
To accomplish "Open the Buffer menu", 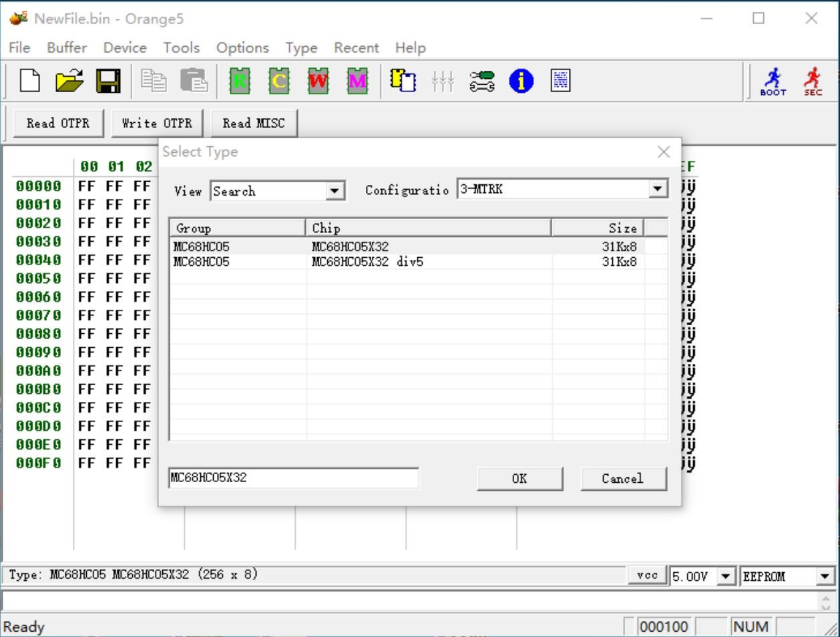I will (x=67, y=47).
